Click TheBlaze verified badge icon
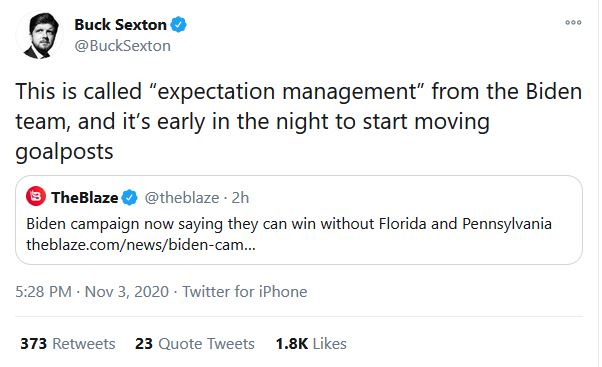602x367 pixels. pos(129,198)
